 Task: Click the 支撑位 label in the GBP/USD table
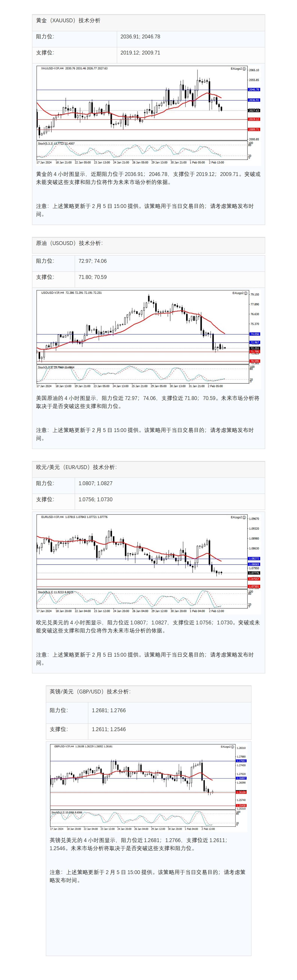pyautogui.click(x=59, y=729)
